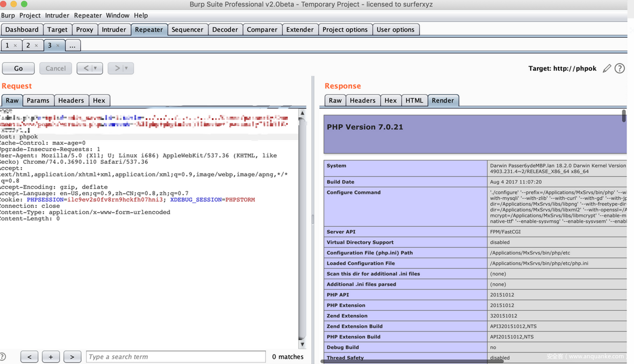Open the Project menu
The height and width of the screenshot is (364, 634).
click(30, 15)
